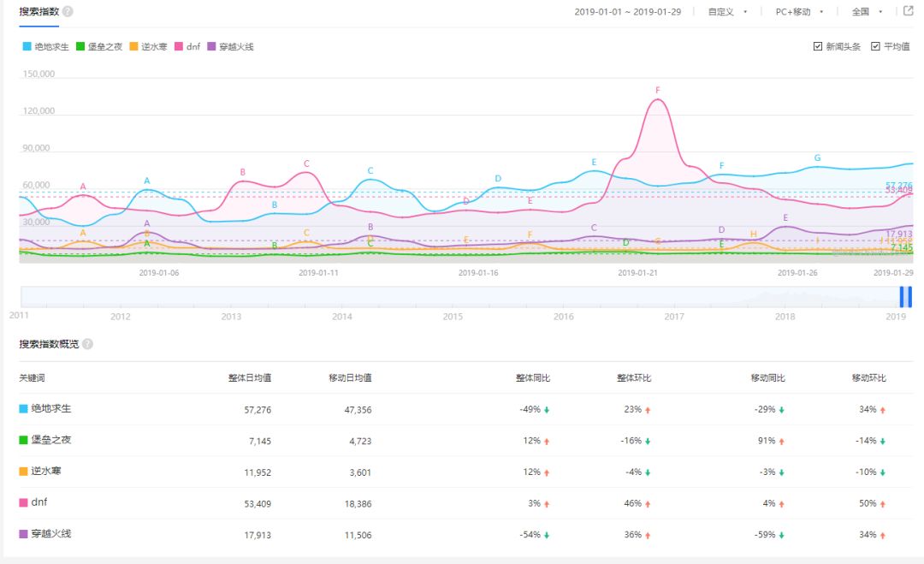The image size is (924, 564).
Task: Click the blue range handle at 2019
Action: click(x=906, y=296)
